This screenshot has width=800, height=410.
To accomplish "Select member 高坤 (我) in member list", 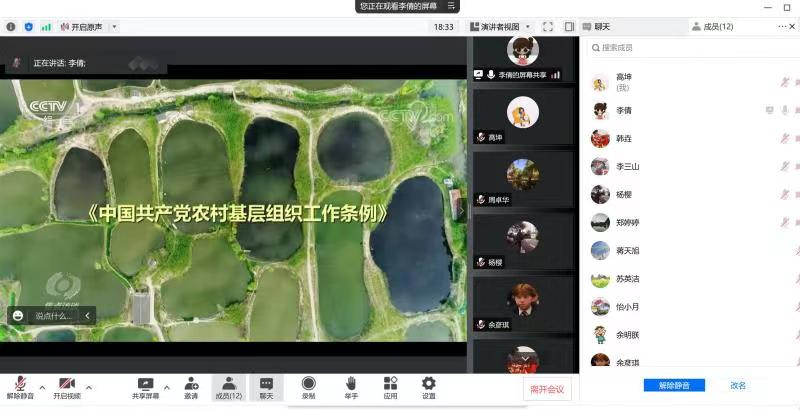I will [x=694, y=83].
